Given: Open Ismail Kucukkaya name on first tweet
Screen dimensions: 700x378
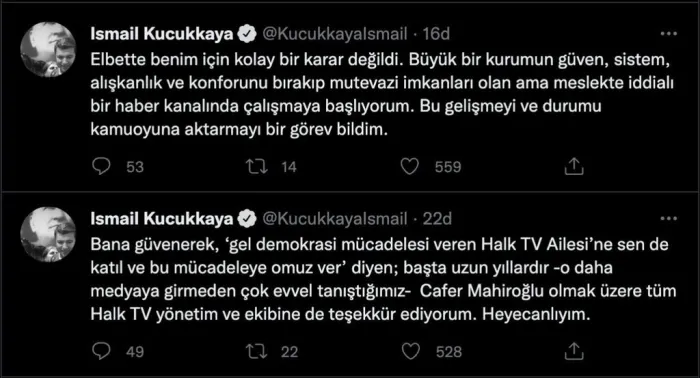Looking at the screenshot, I should [162, 34].
